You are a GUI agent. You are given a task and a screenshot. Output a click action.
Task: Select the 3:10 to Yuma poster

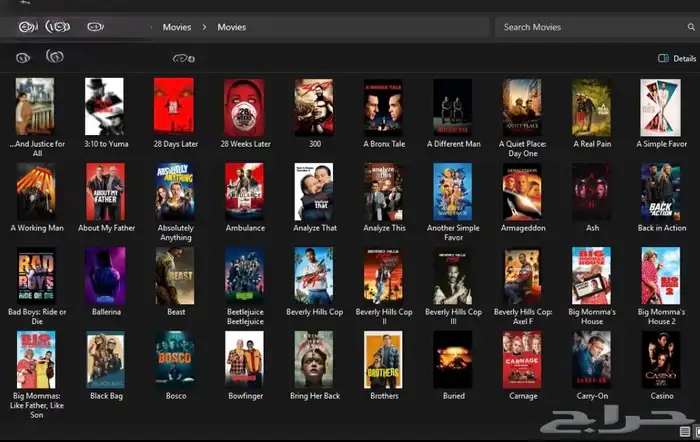click(104, 106)
